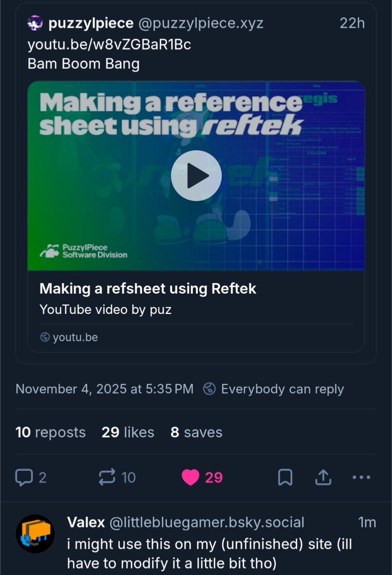The height and width of the screenshot is (575, 392).
Task: Open the youtu.be/w8vZGBaR1Bc link
Action: click(109, 44)
